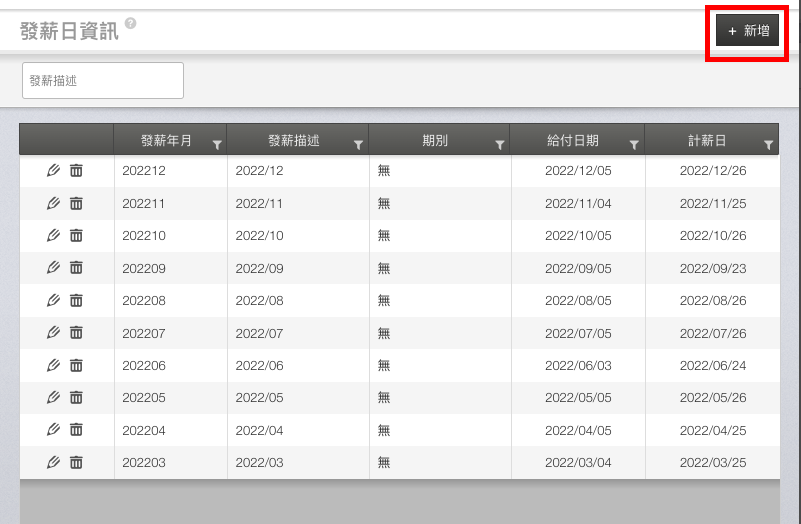Click 無 in the 202212 row

(384, 171)
